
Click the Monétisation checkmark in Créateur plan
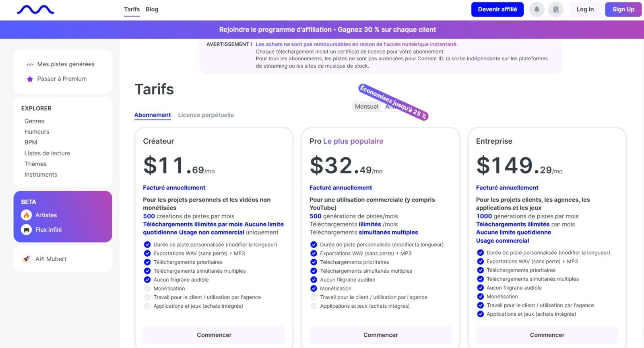click(x=147, y=288)
